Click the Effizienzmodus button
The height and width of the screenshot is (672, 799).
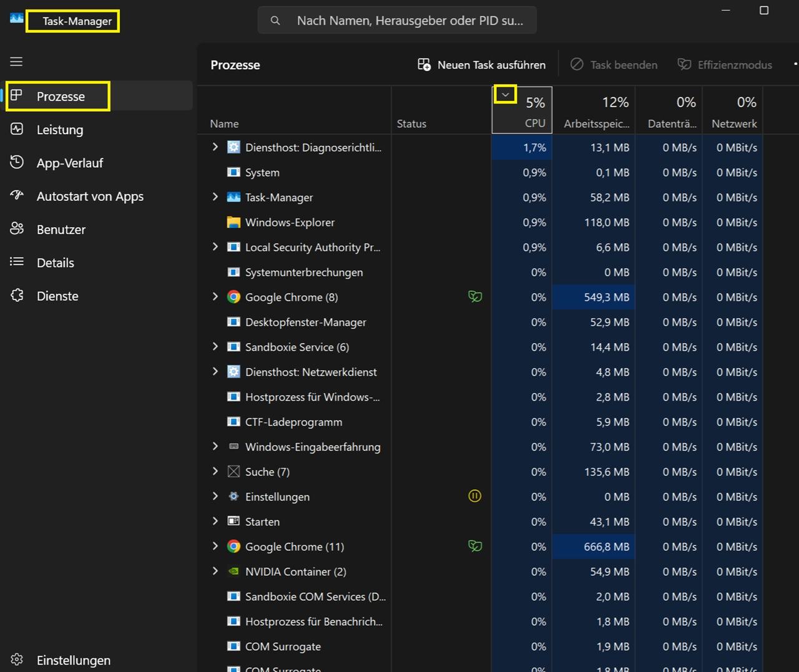click(725, 65)
